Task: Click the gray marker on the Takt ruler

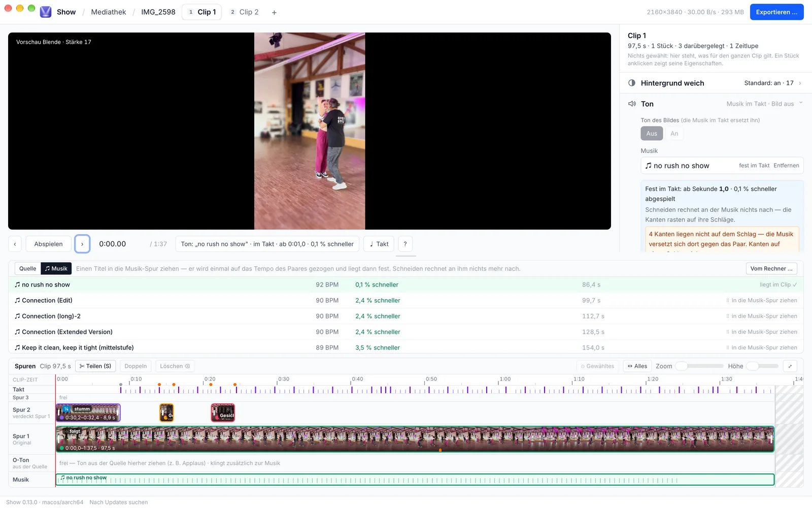Action: (x=121, y=385)
